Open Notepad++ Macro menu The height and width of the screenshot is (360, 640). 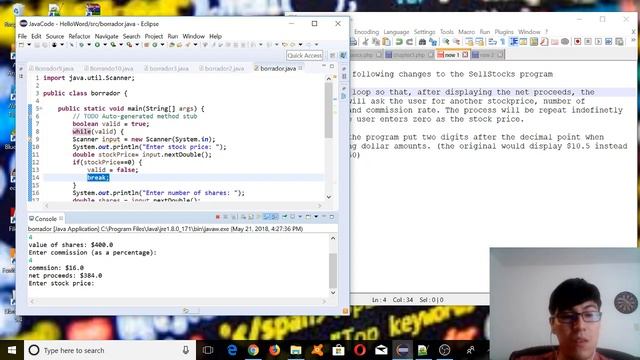pyautogui.click(x=466, y=32)
